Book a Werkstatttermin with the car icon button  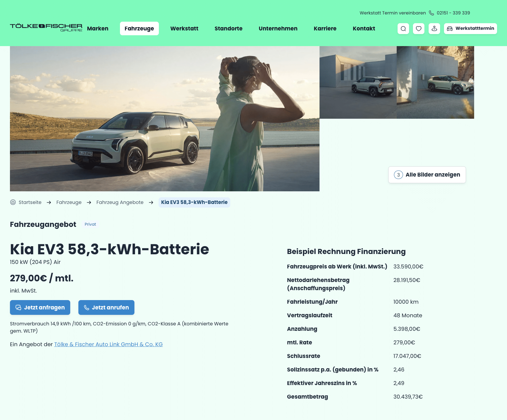470,29
